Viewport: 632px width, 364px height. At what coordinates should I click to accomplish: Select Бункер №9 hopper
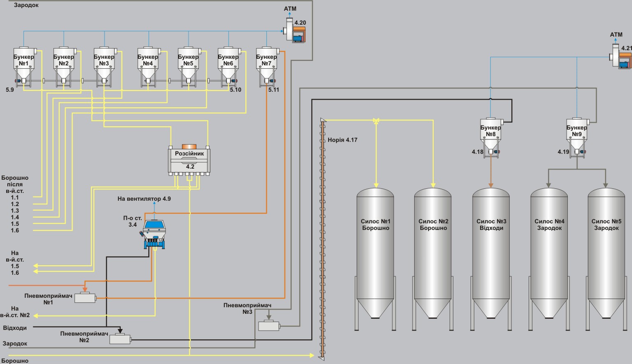(577, 138)
